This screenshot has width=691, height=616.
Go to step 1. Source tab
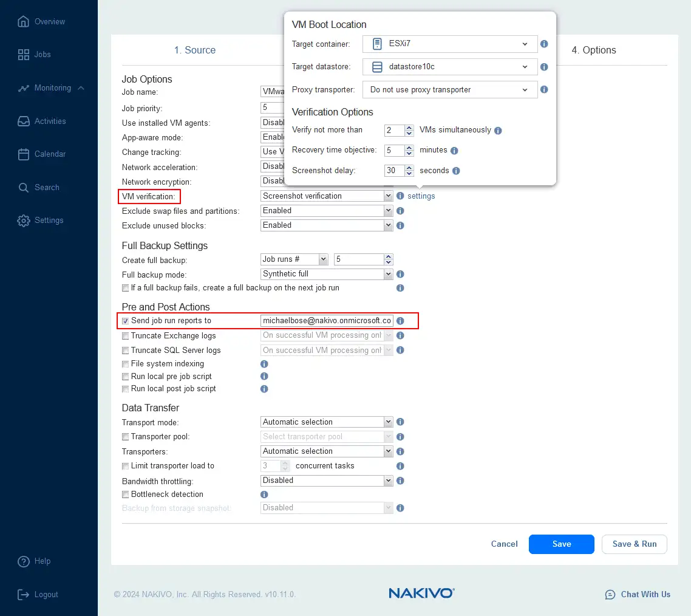195,50
